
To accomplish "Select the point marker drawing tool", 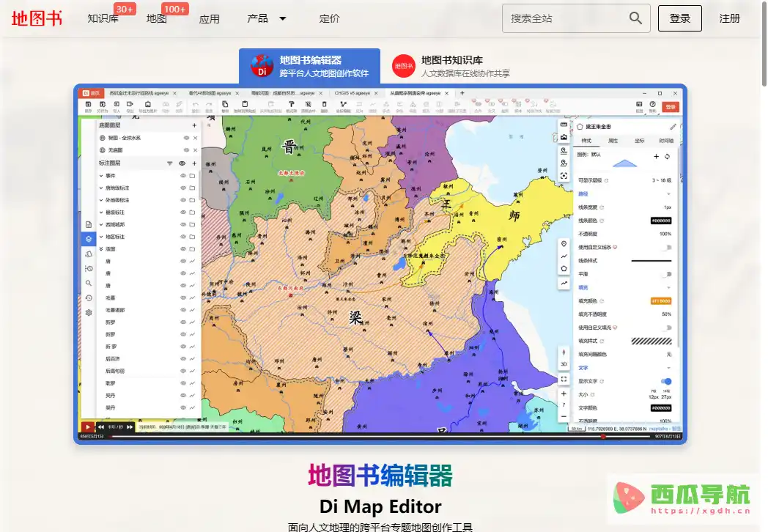I will (564, 244).
